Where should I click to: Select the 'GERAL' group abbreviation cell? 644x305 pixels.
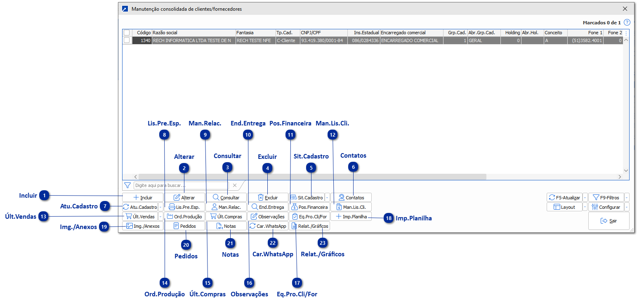tap(484, 40)
